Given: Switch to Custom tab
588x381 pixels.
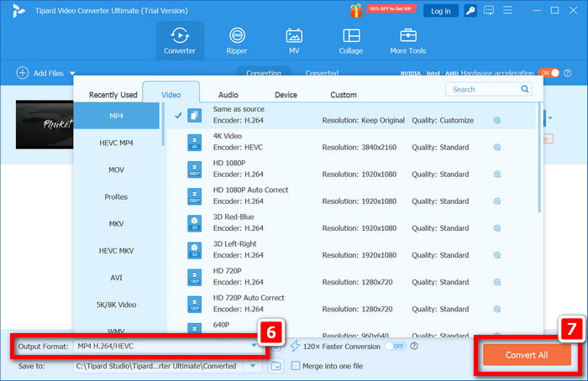Looking at the screenshot, I should pos(344,95).
